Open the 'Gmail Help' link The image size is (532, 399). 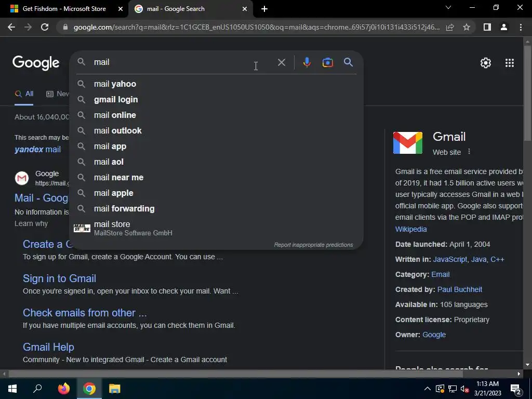pyautogui.click(x=48, y=347)
